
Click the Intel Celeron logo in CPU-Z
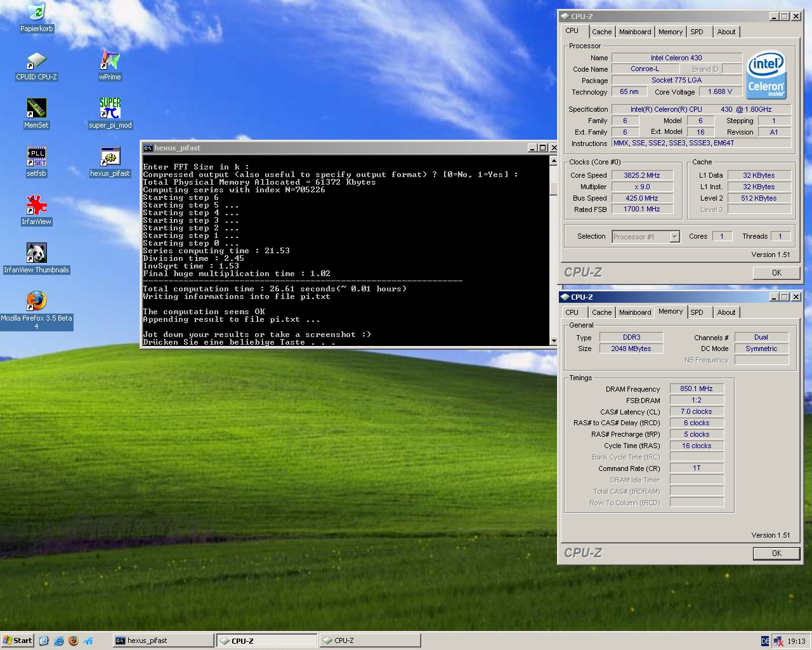coord(766,76)
